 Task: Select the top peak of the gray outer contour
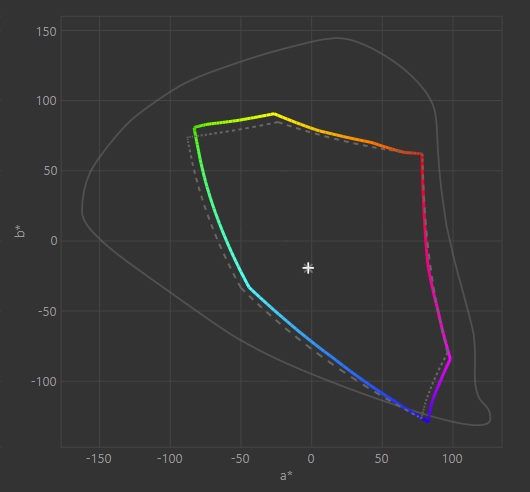coord(336,38)
